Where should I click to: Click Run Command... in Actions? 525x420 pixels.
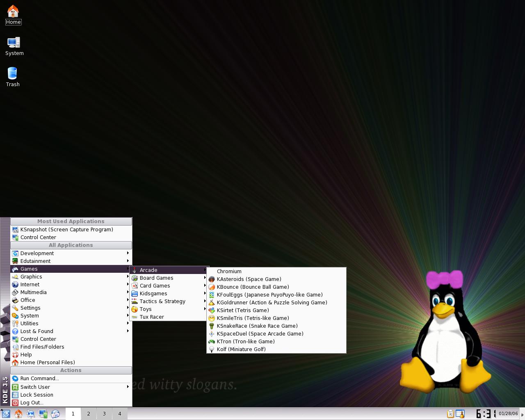pyautogui.click(x=71, y=379)
